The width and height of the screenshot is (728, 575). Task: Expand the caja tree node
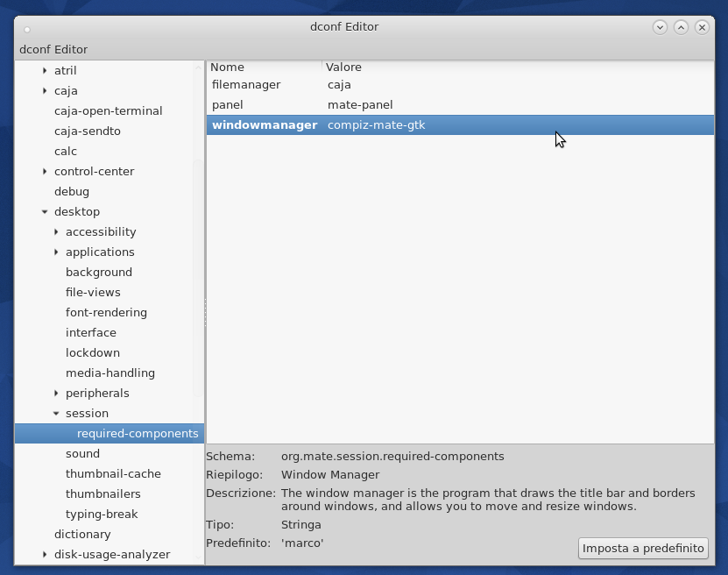coord(45,90)
